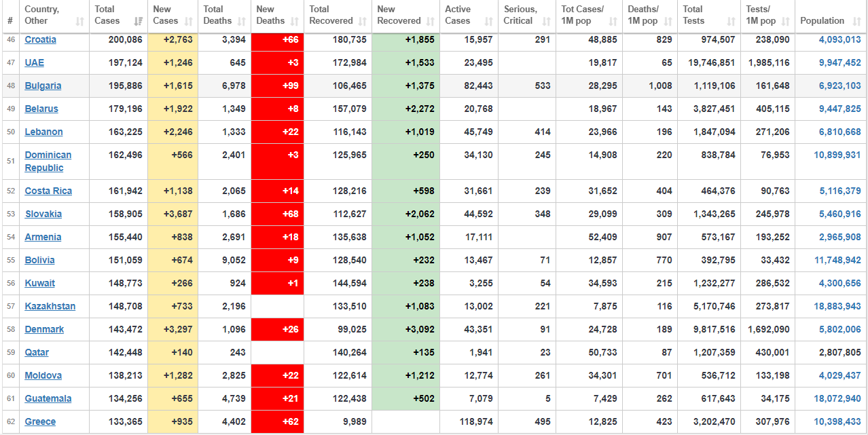868x435 pixels.
Task: Click Country, Other sort arrows
Action: (x=80, y=22)
